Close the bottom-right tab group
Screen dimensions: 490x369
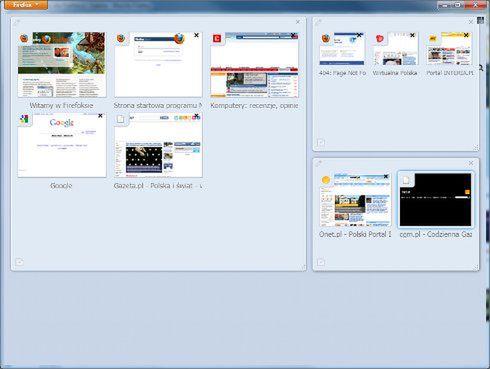471,163
